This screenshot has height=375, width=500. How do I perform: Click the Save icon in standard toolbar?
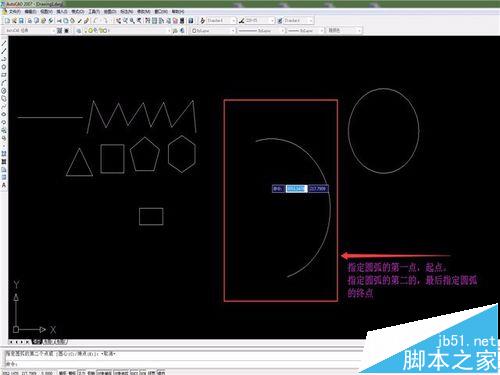[x=21, y=21]
